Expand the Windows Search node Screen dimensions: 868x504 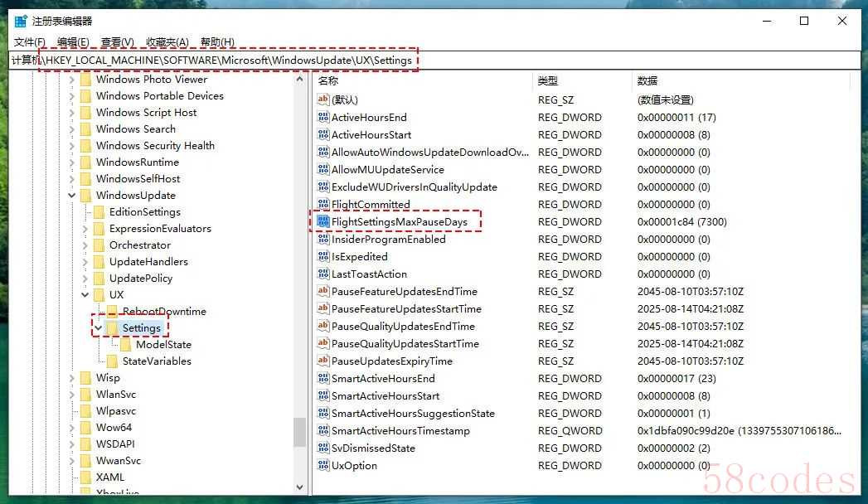point(72,129)
